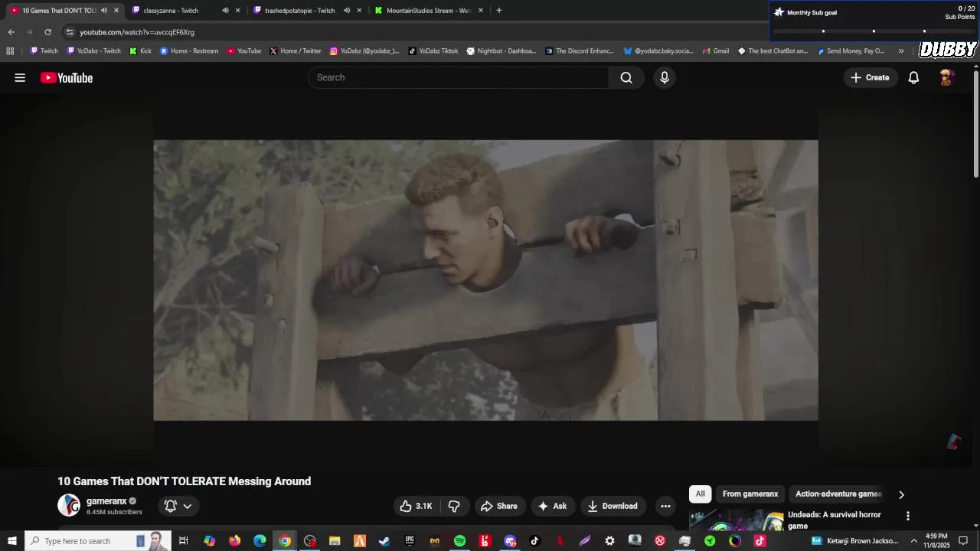The height and width of the screenshot is (551, 980).
Task: Click the Create button
Action: (871, 77)
